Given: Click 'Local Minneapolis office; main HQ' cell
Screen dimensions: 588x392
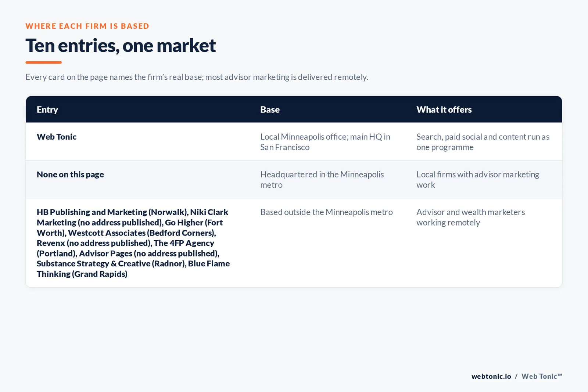Looking at the screenshot, I should [x=325, y=142].
